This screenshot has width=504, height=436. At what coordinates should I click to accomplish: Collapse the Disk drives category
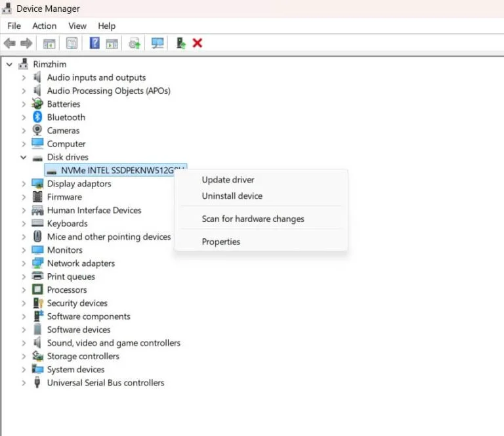pos(24,158)
